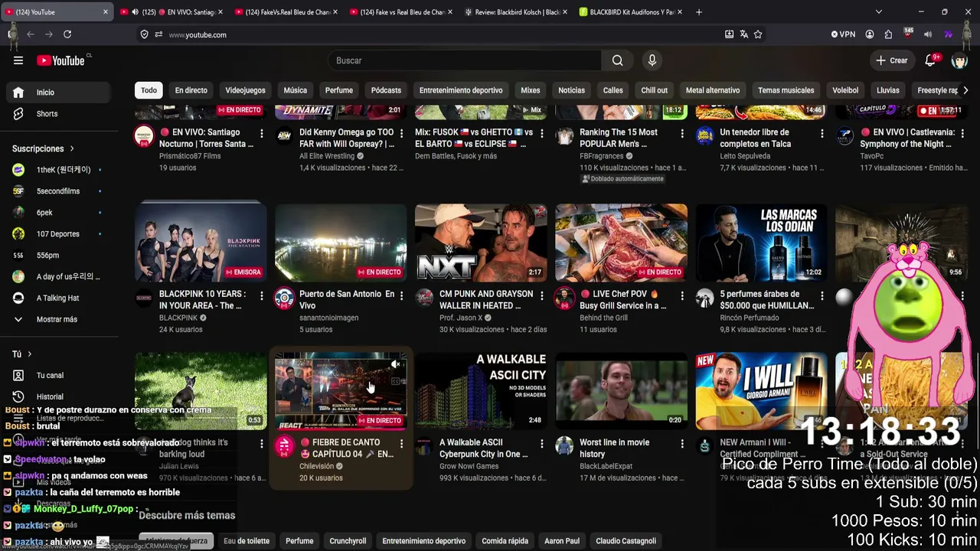Open the A Talking Hat subscription
The height and width of the screenshot is (551, 980).
click(57, 298)
